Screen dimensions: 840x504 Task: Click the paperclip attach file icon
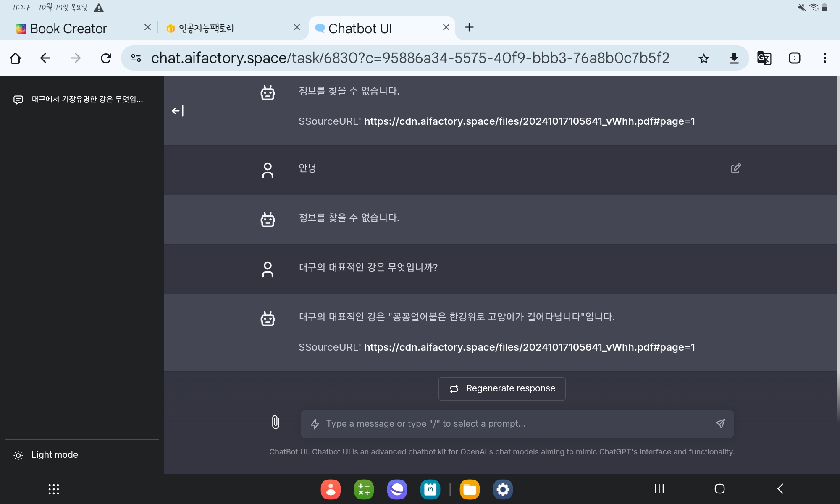tap(276, 422)
